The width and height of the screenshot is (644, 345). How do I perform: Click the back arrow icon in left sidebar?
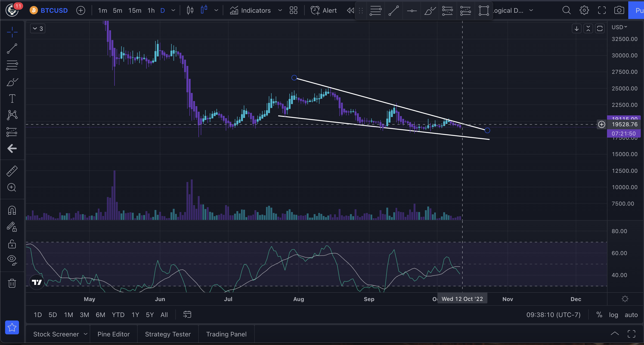(x=12, y=148)
